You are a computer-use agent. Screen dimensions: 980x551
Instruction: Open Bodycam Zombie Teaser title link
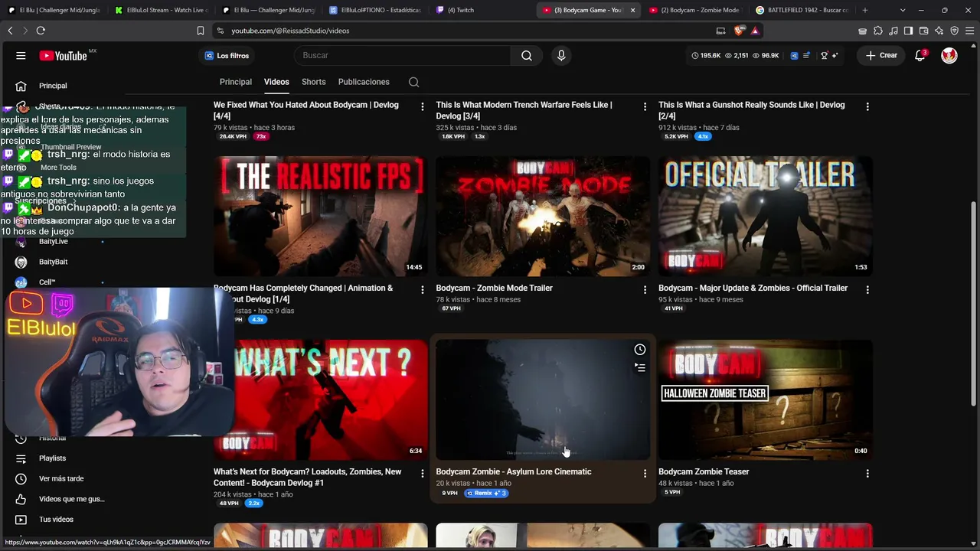pyautogui.click(x=703, y=471)
